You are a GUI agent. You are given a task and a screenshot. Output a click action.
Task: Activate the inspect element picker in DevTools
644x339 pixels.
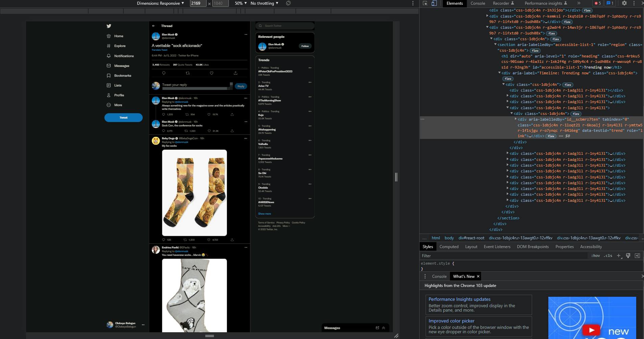point(425,3)
